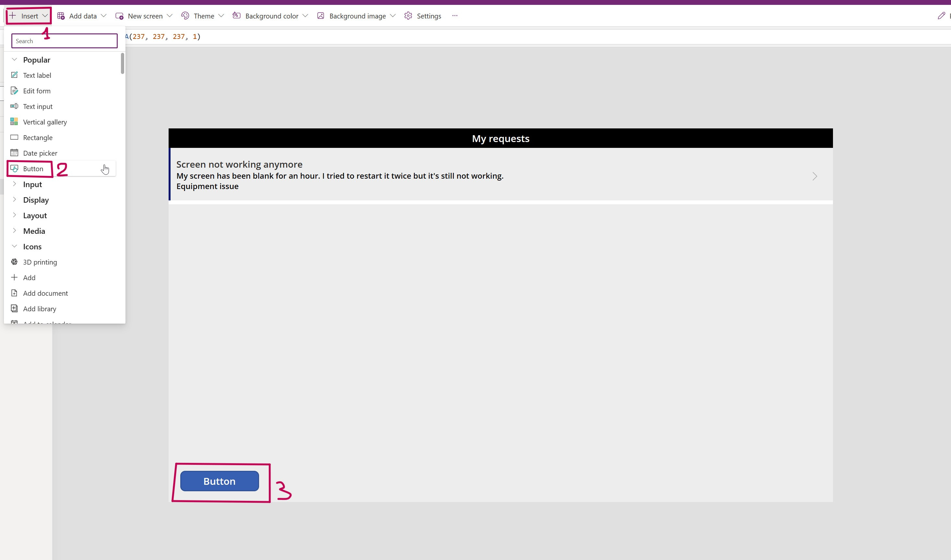This screenshot has width=951, height=560.
Task: Insert the Add library icon
Action: (x=39, y=309)
